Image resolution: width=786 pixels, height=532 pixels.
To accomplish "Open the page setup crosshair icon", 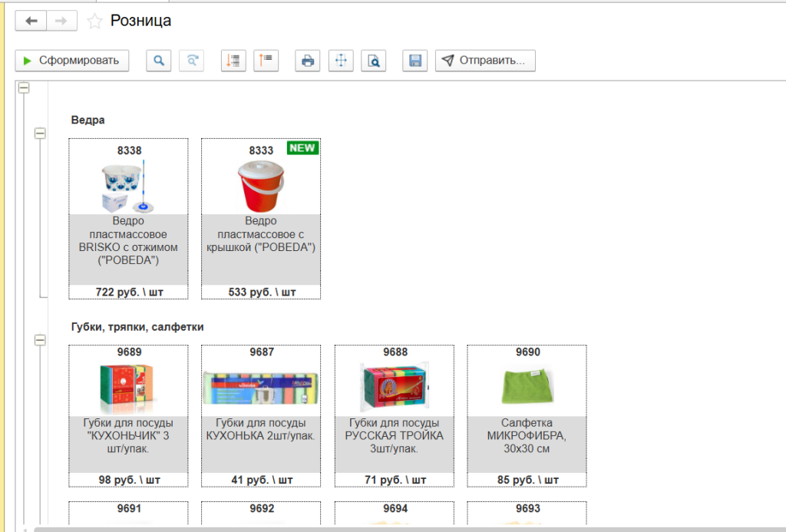I will (x=340, y=61).
